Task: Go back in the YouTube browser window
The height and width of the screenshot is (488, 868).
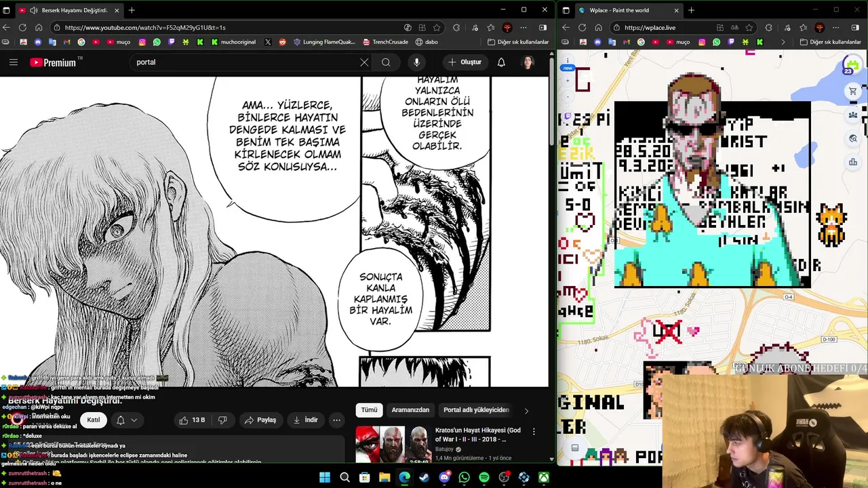Action: (x=7, y=28)
